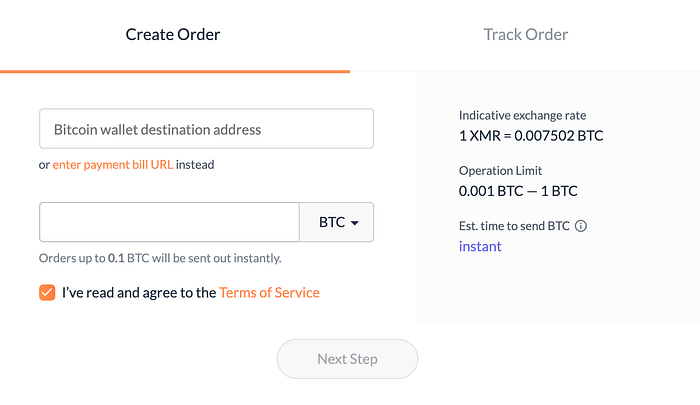Switch to the Track Order tab
This screenshot has width=700, height=405.
click(525, 34)
